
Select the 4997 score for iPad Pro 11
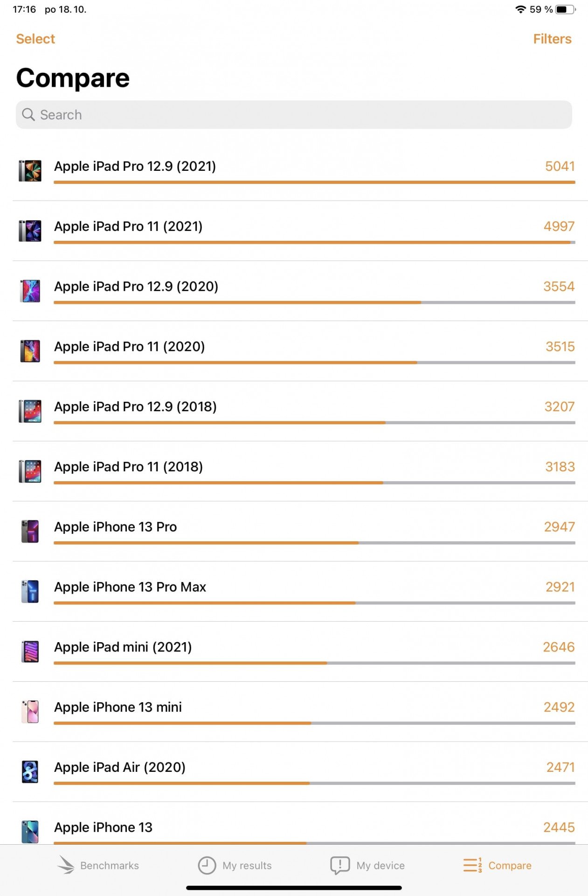559,226
